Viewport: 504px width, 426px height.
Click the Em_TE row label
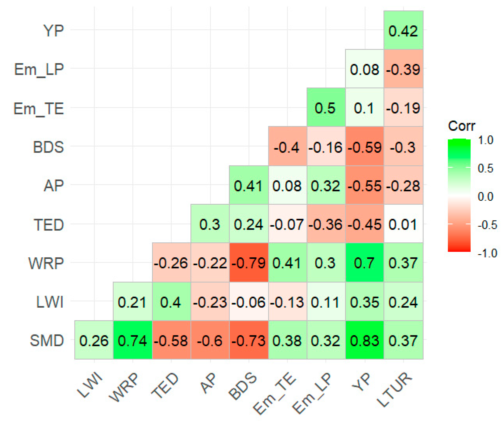[x=39, y=109]
